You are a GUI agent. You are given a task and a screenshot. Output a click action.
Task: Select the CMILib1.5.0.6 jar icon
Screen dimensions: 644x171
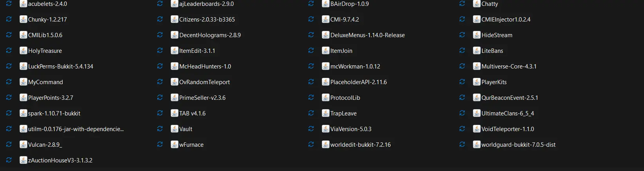click(23, 35)
